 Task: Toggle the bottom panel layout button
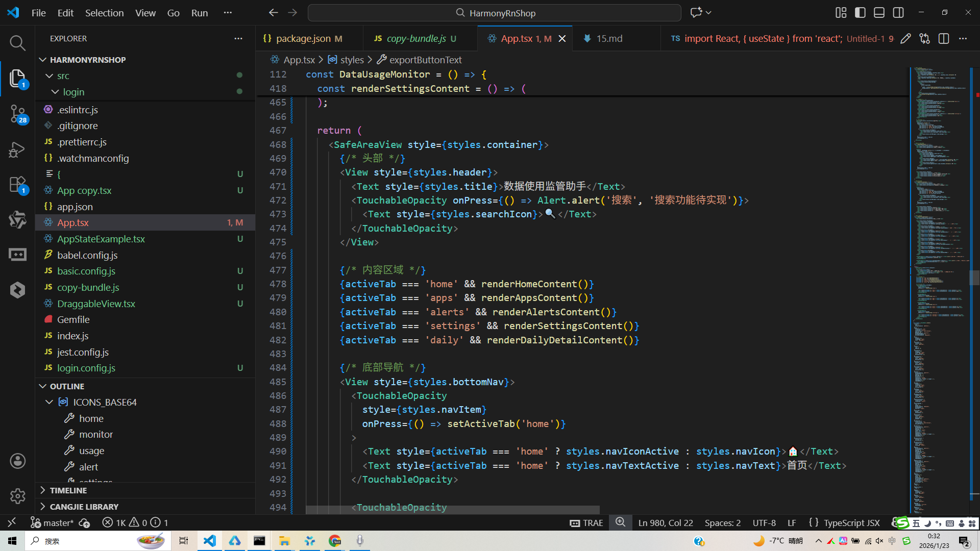879,13
